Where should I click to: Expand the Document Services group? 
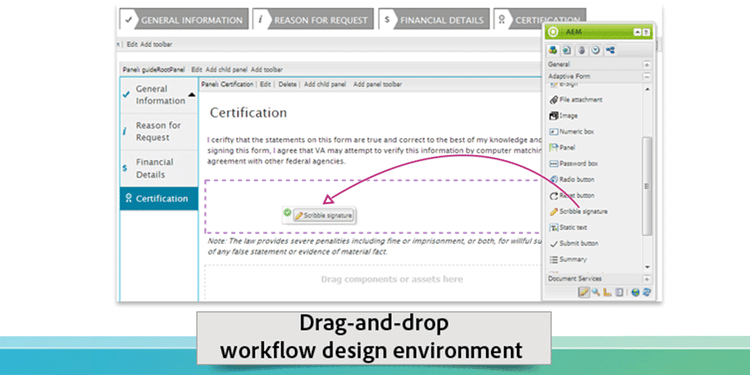pyautogui.click(x=647, y=279)
